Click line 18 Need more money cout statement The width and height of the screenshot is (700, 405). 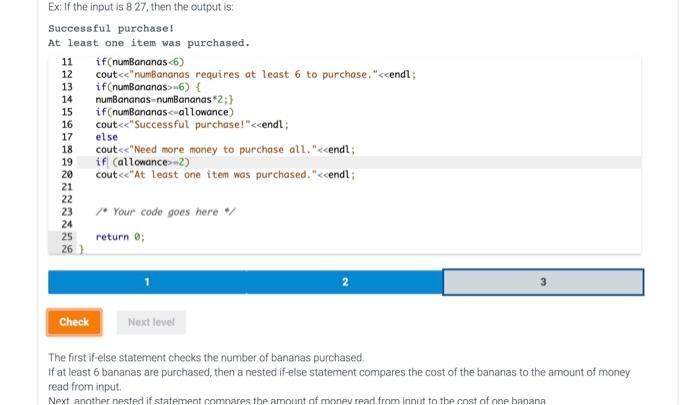225,149
